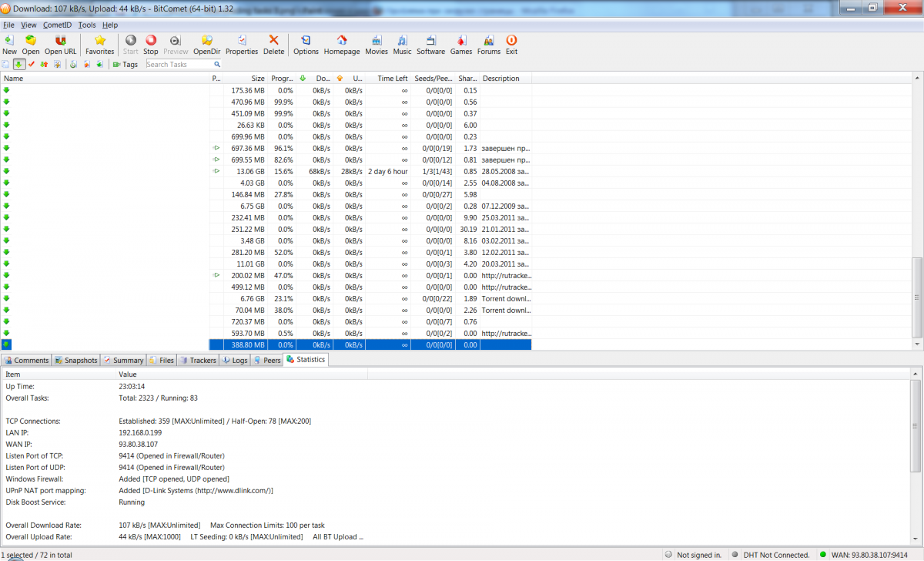Open the Tools menu
Image resolution: width=924 pixels, height=561 pixels.
point(87,25)
